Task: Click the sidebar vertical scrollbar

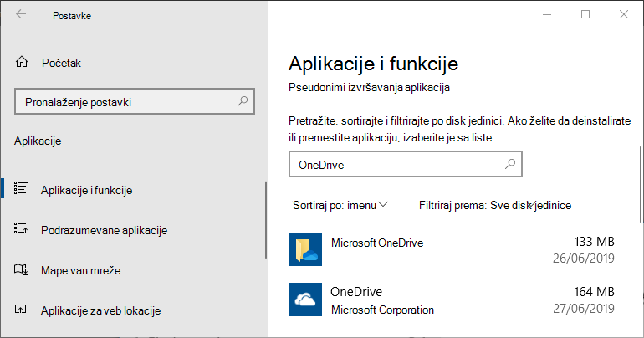Action: pos(266,220)
